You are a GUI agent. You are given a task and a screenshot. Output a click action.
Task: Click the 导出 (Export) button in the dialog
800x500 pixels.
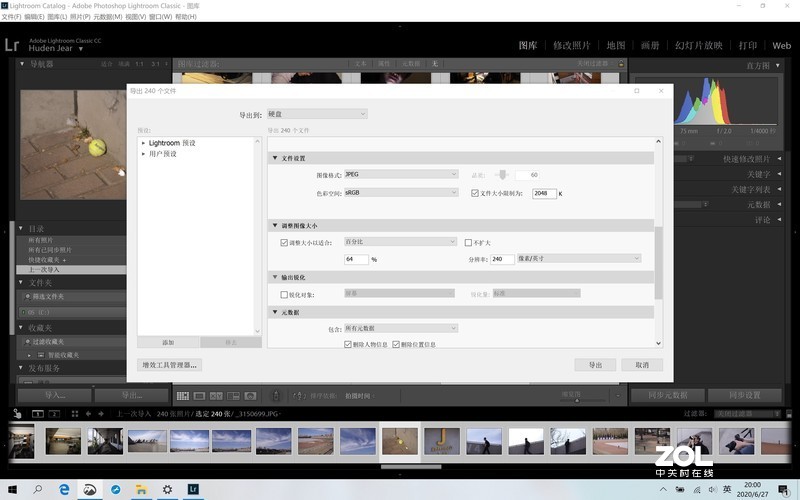595,365
